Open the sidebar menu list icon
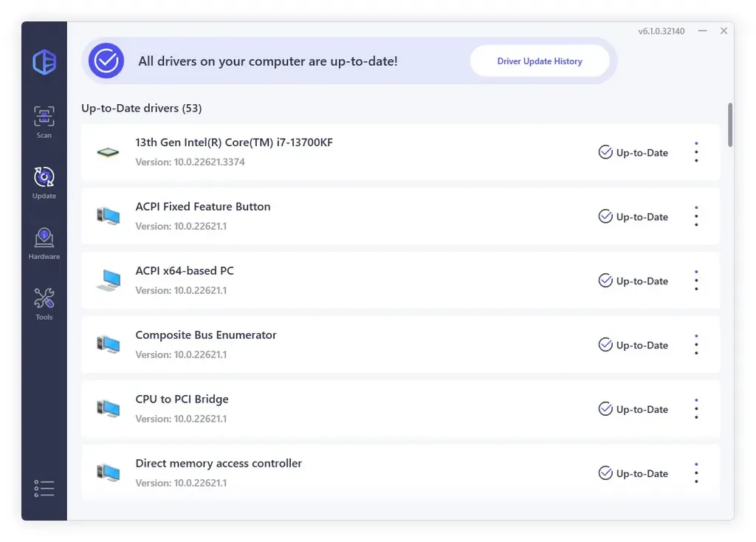The width and height of the screenshot is (756, 542). click(x=44, y=488)
